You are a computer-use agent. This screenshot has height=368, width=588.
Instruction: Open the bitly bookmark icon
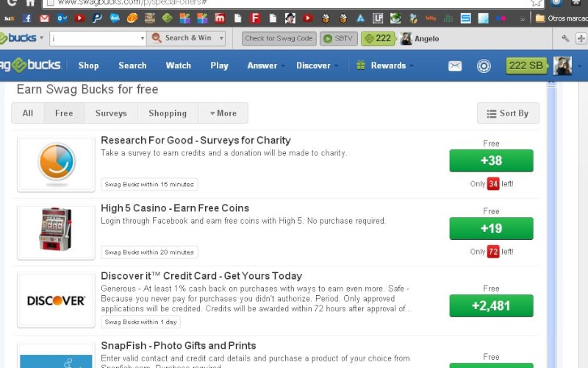point(431,18)
